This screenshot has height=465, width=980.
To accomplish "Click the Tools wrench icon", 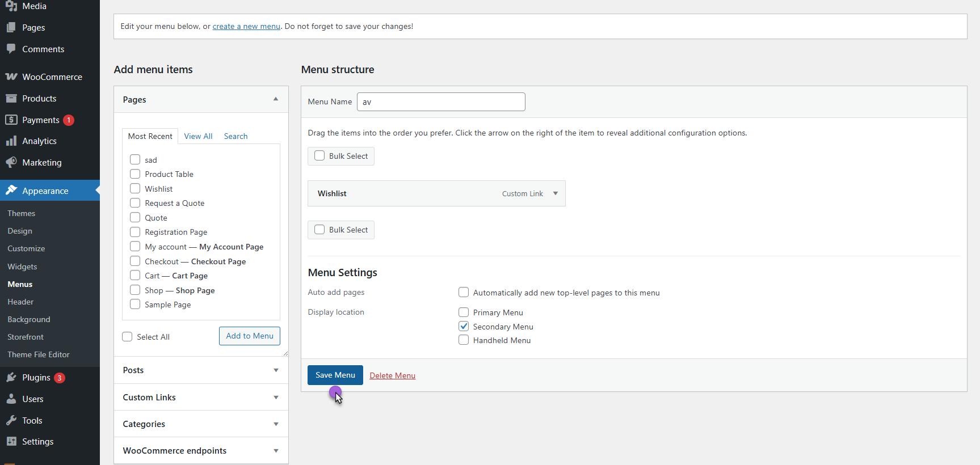I will pyautogui.click(x=11, y=421).
